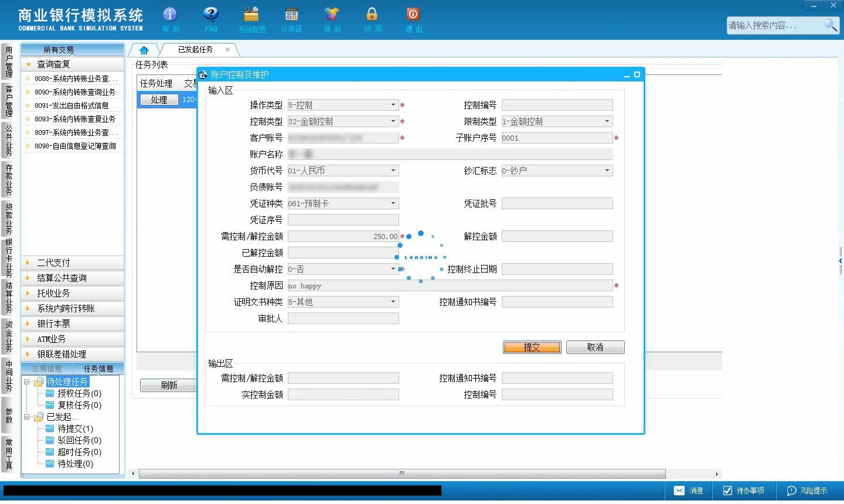The height and width of the screenshot is (504, 844).
Task: Open 风险提示 risk alerts in status bar
Action: 806,491
